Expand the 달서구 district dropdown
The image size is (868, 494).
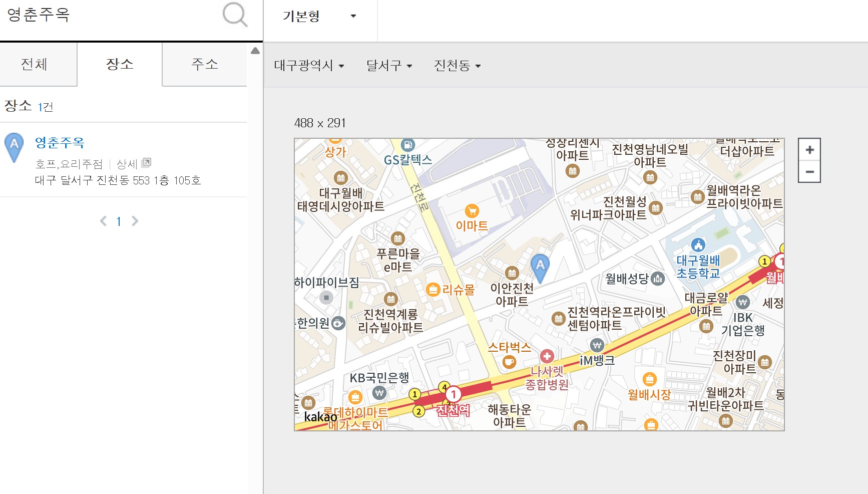pyautogui.click(x=389, y=66)
